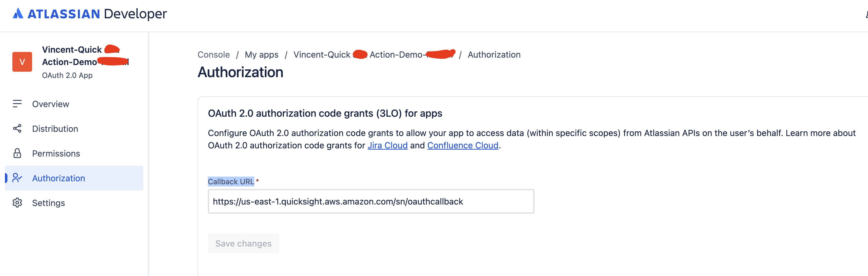Screen dimensions: 868x276
Task: Select the Authorization sidebar entry
Action: coord(59,178)
